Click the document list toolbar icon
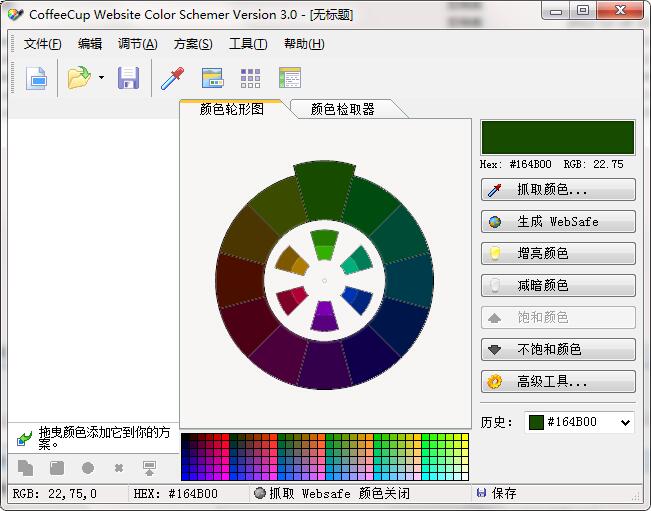 [290, 78]
